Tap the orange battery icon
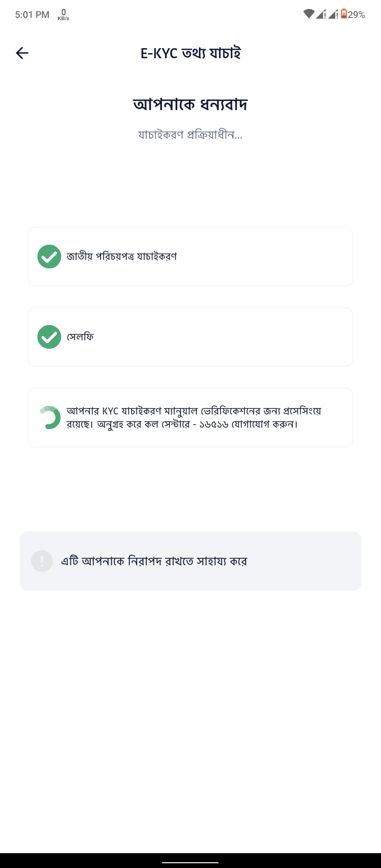Viewport: 381px width, 868px height. pyautogui.click(x=344, y=14)
